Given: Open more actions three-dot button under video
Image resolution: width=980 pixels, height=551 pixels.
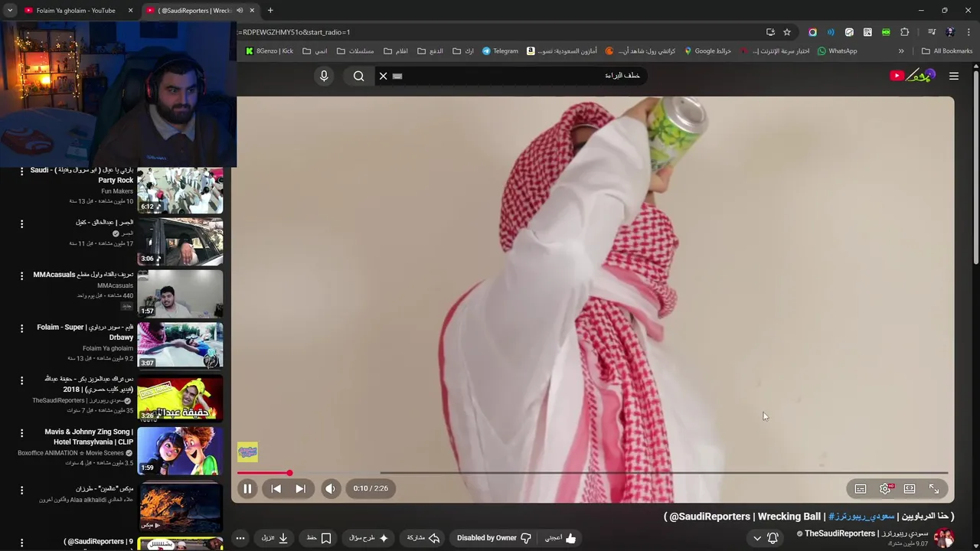Looking at the screenshot, I should pos(240,538).
